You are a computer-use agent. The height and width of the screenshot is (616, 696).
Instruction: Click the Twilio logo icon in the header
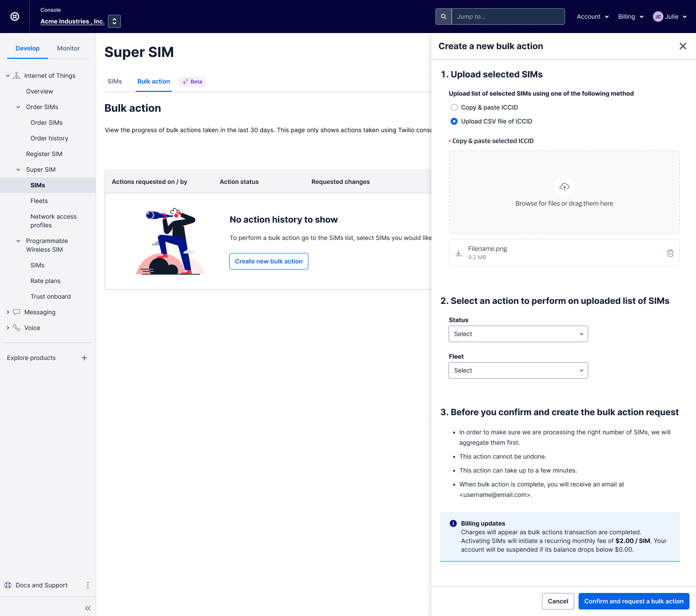click(x=15, y=17)
